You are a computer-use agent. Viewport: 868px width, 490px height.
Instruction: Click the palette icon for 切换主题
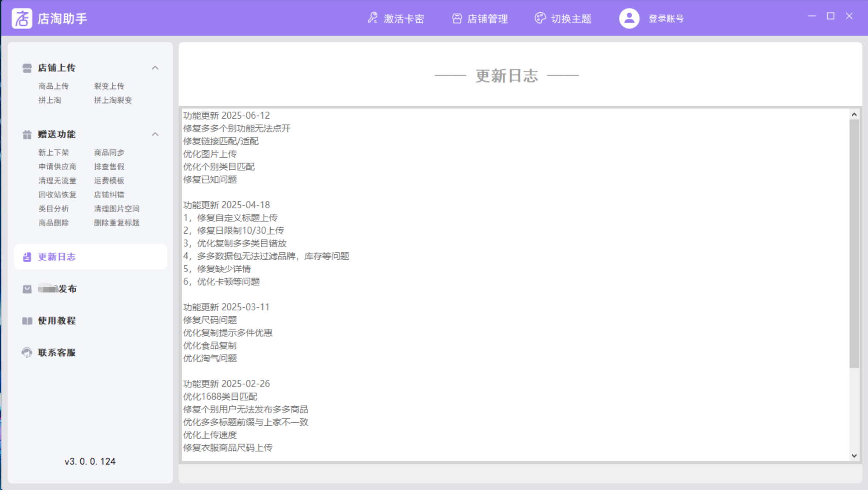click(540, 18)
